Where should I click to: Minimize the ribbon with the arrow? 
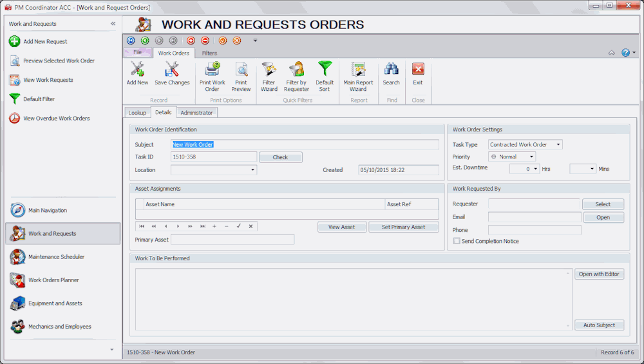[611, 53]
